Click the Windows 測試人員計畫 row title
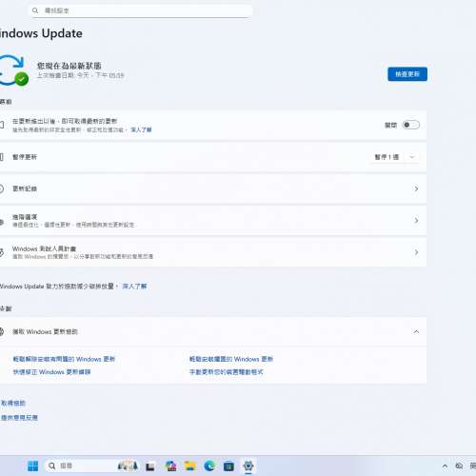476x476 pixels. [44, 248]
